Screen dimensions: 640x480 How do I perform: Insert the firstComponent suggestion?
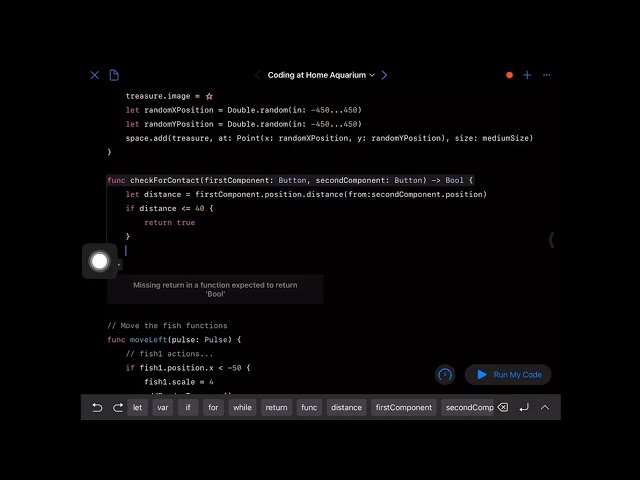(404, 407)
